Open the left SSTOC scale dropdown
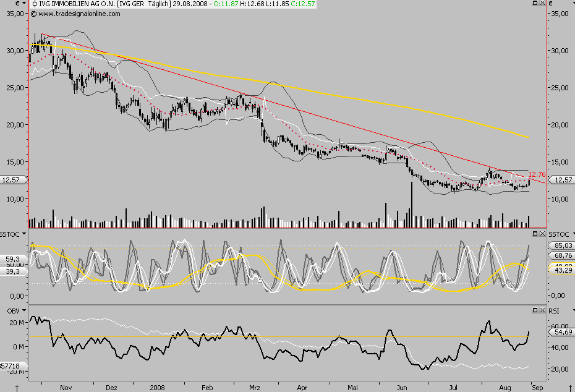The width and height of the screenshot is (575, 392). point(24,234)
